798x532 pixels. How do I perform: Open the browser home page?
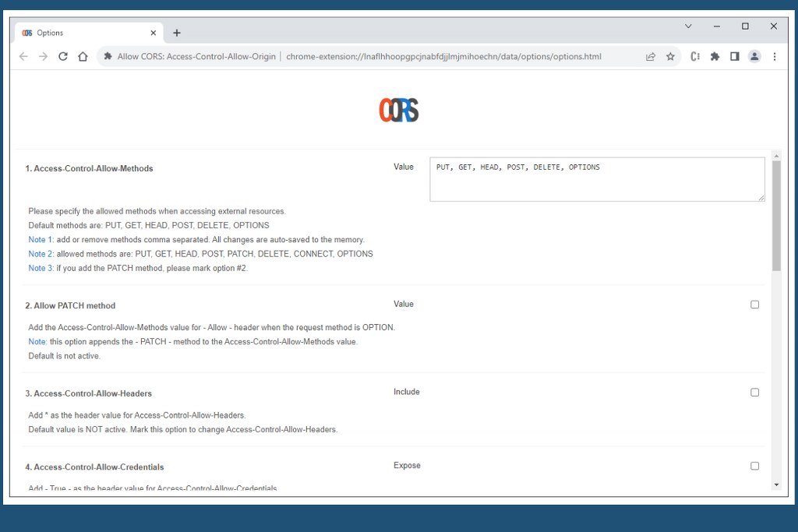click(x=83, y=56)
